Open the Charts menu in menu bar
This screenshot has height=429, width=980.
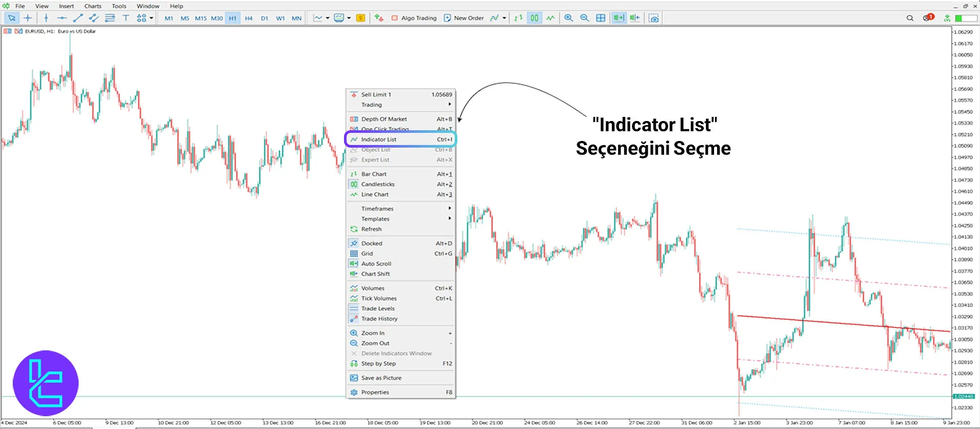[x=92, y=6]
